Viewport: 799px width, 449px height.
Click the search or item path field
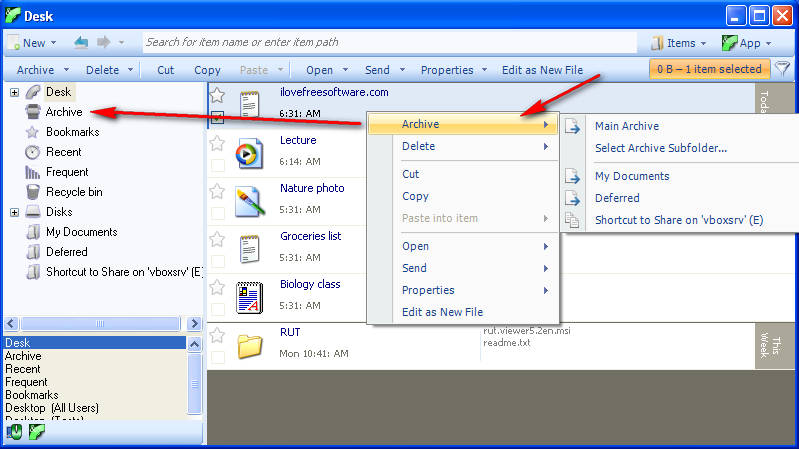[388, 43]
